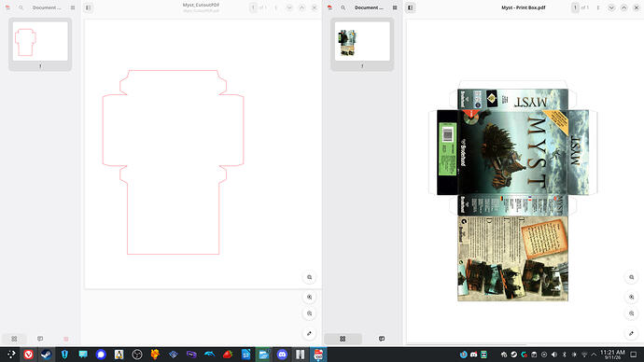This screenshot has height=362, width=644.
Task: Open the KDE application launcher on taskbar
Action: [x=11, y=355]
